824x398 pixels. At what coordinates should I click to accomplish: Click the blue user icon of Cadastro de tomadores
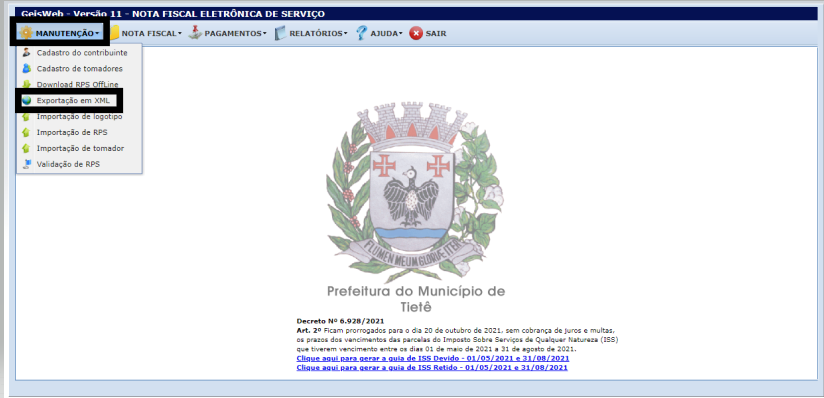coord(26,68)
